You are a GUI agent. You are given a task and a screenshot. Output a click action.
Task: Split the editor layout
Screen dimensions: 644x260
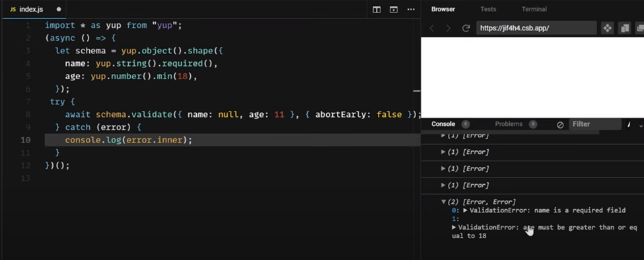(x=376, y=9)
